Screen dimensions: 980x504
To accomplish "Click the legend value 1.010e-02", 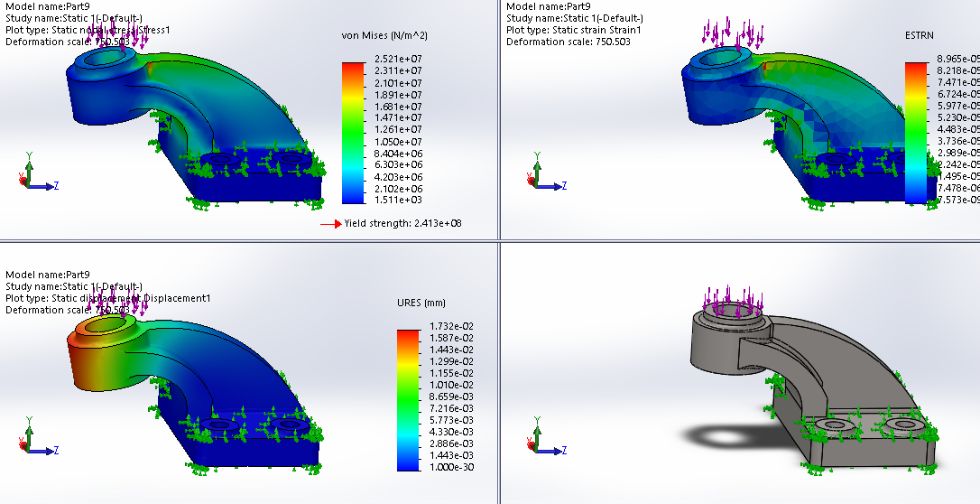I will pyautogui.click(x=452, y=385).
